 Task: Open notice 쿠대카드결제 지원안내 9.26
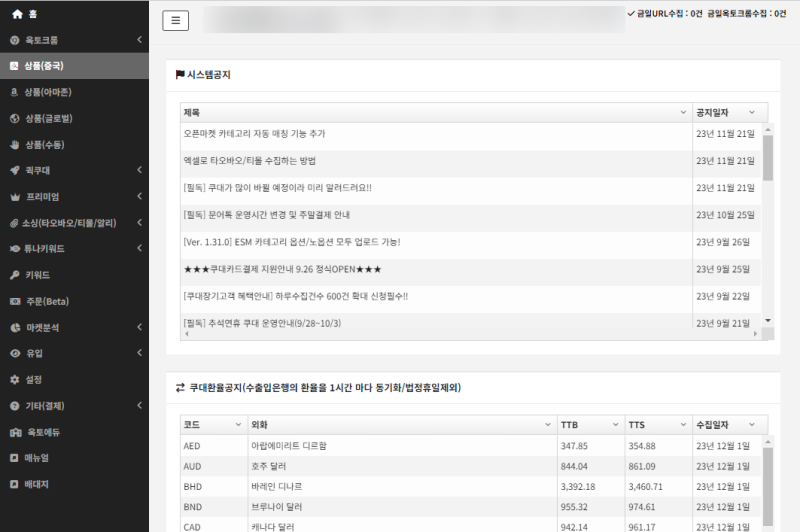[282, 269]
